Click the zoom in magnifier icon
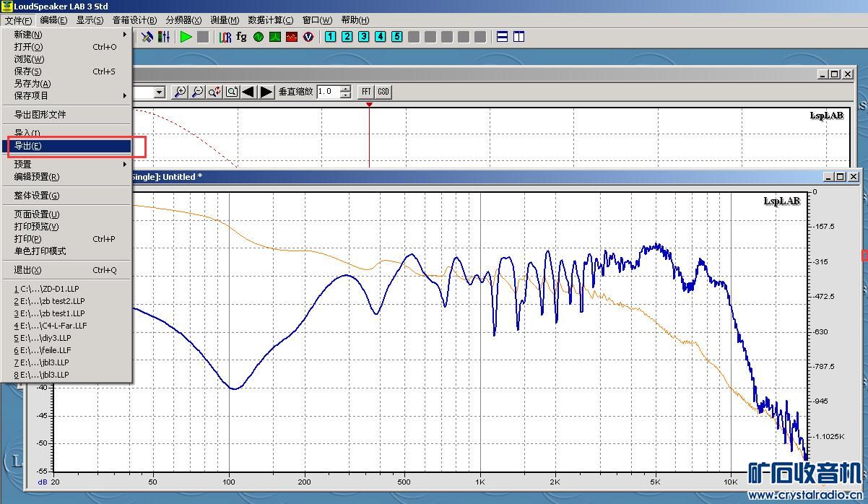The width and height of the screenshot is (868, 504). pyautogui.click(x=181, y=92)
